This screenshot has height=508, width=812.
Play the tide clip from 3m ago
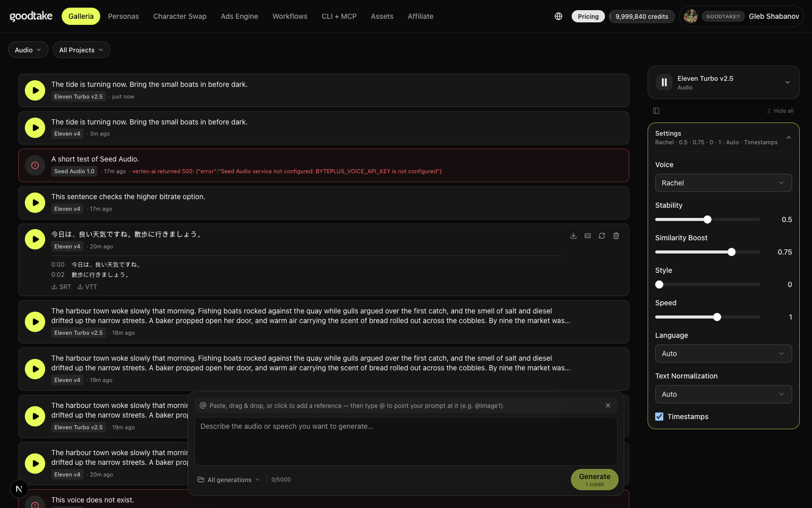click(x=35, y=128)
